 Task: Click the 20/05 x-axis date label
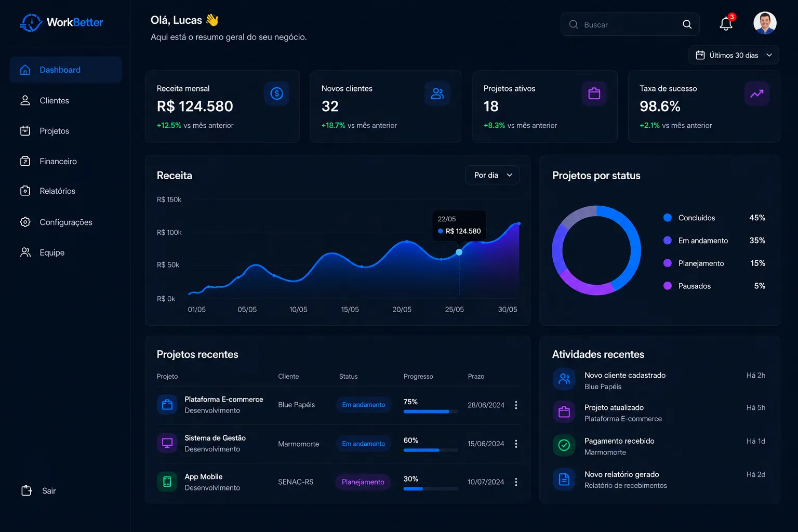(x=402, y=309)
